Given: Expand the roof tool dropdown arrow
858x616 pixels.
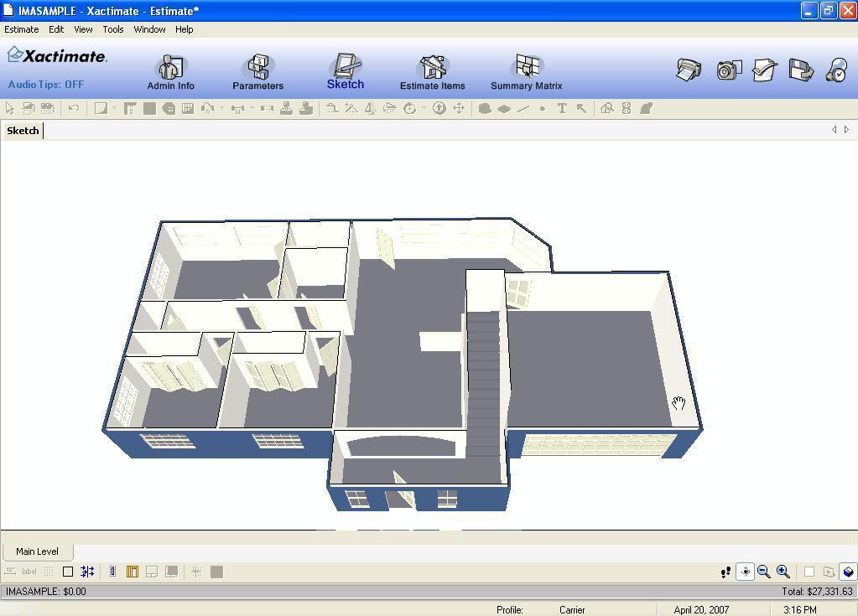Looking at the screenshot, I should pos(221,108).
